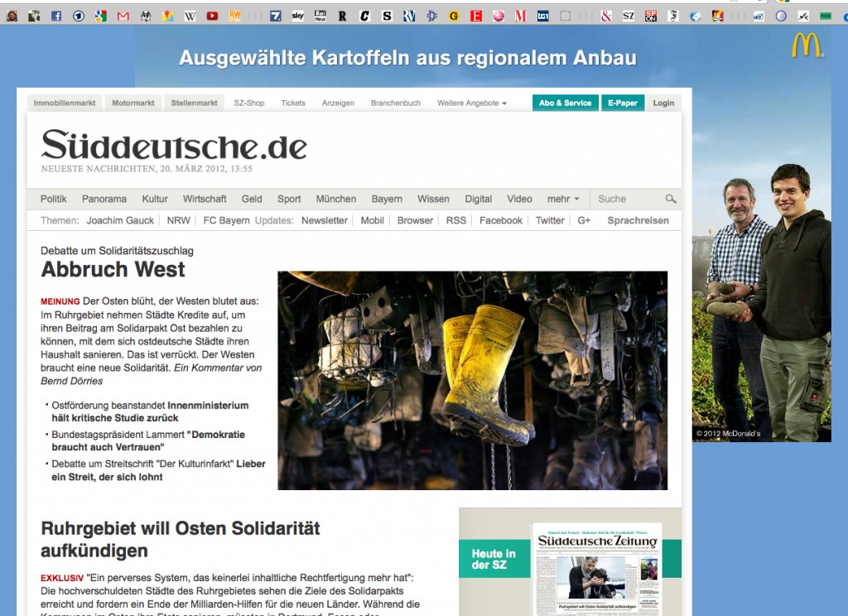
Task: Expand the 'mehr' navigation dropdown
Action: pyautogui.click(x=563, y=199)
